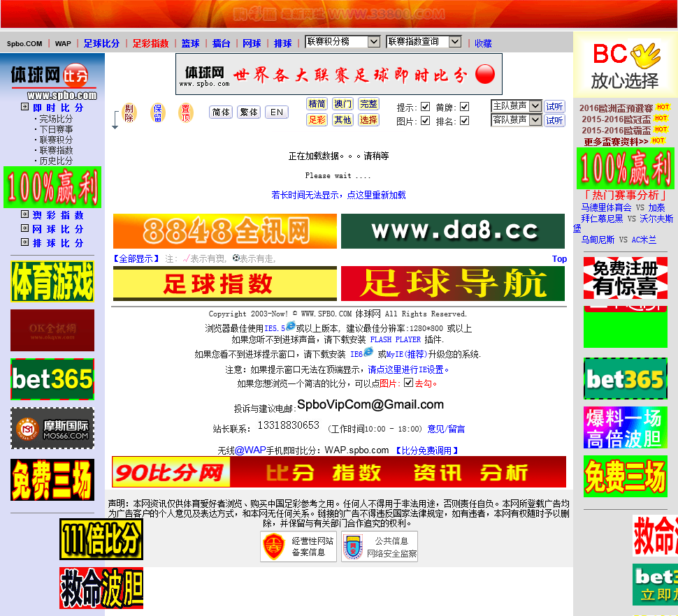Expand the 即时比分 tree icon
The height and width of the screenshot is (616, 678).
point(25,107)
